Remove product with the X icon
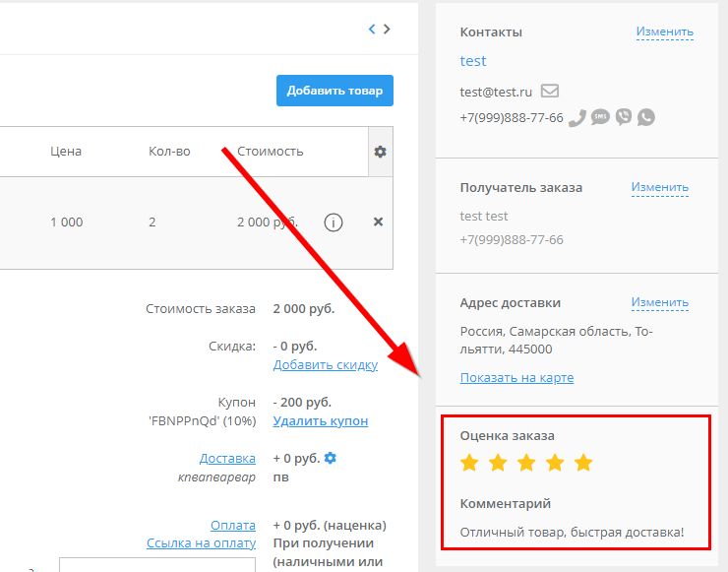This screenshot has width=728, height=572. [x=378, y=222]
